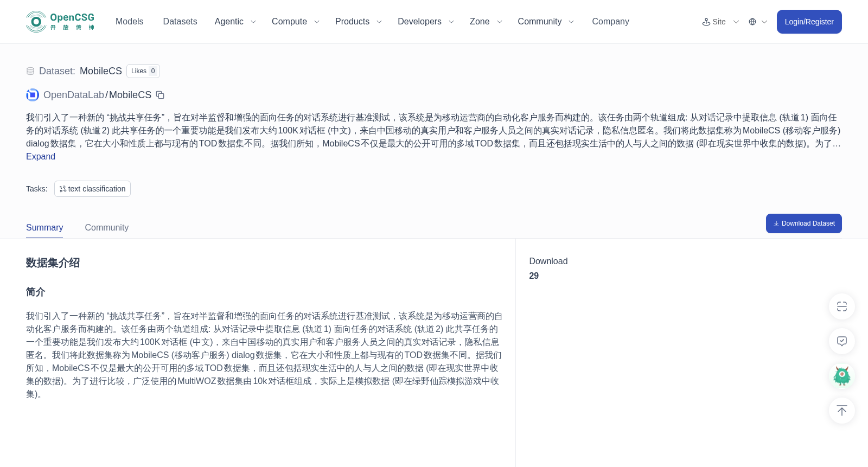This screenshot has height=467, width=868.
Task: Switch to the Community tab below tasks
Action: 106,228
